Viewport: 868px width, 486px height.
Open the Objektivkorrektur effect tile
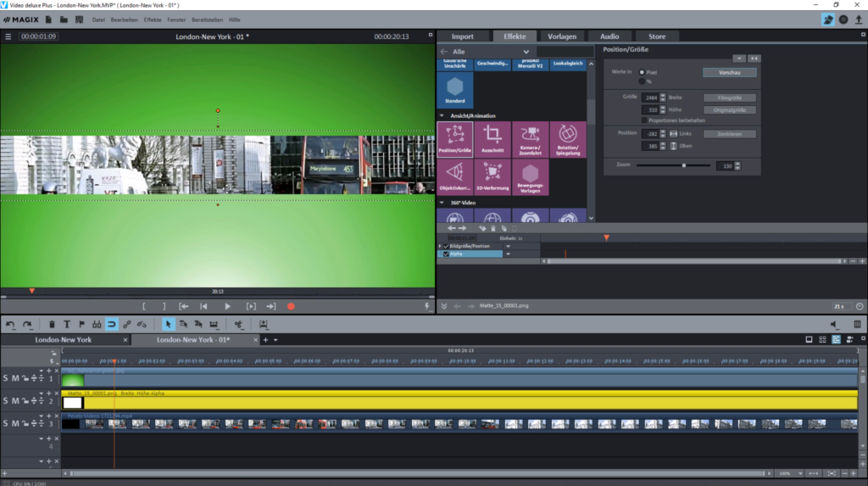click(x=455, y=176)
